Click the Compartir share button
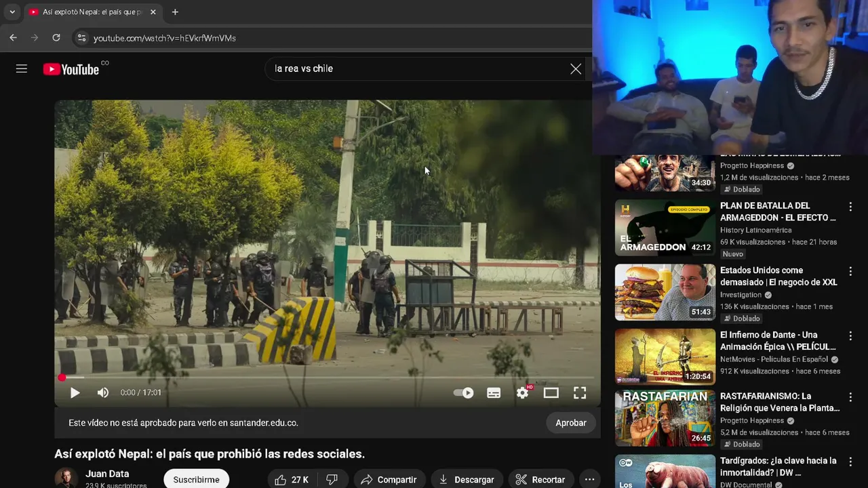Screen dimensions: 868x488 pos(389,479)
